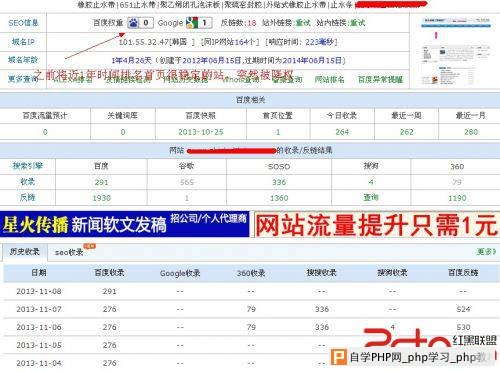Open the Baidu indexed count 291
The width and height of the screenshot is (500, 371).
coord(101,182)
